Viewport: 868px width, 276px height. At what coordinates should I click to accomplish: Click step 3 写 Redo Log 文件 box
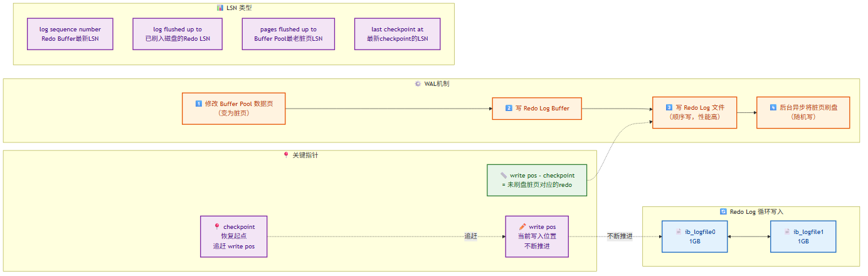[x=695, y=112]
